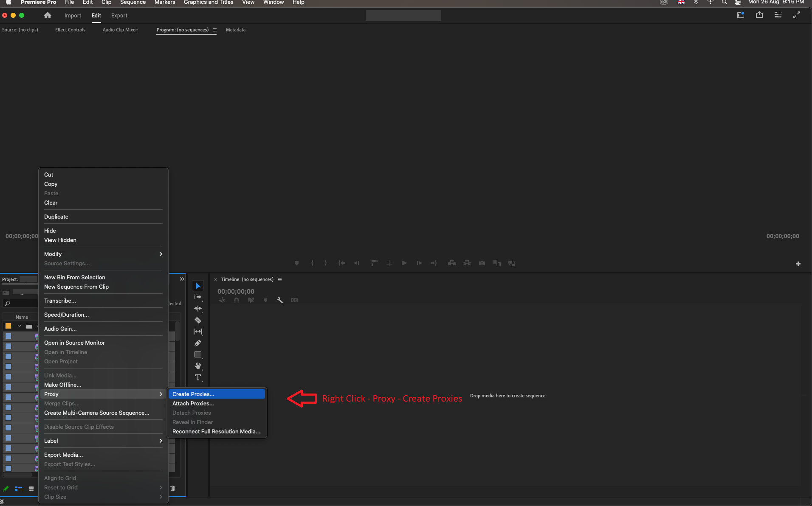Screen dimensions: 812x506
Task: Click the Home icon
Action: click(x=48, y=15)
